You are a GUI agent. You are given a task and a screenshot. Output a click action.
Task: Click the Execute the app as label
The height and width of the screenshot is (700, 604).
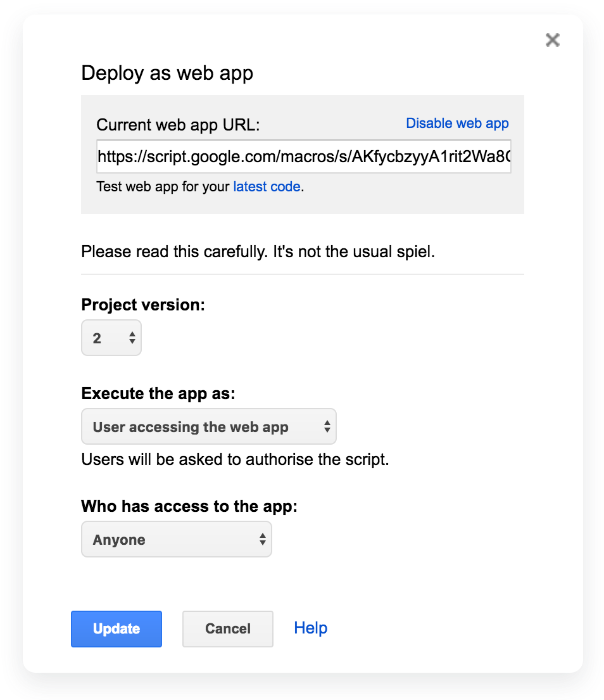(158, 393)
